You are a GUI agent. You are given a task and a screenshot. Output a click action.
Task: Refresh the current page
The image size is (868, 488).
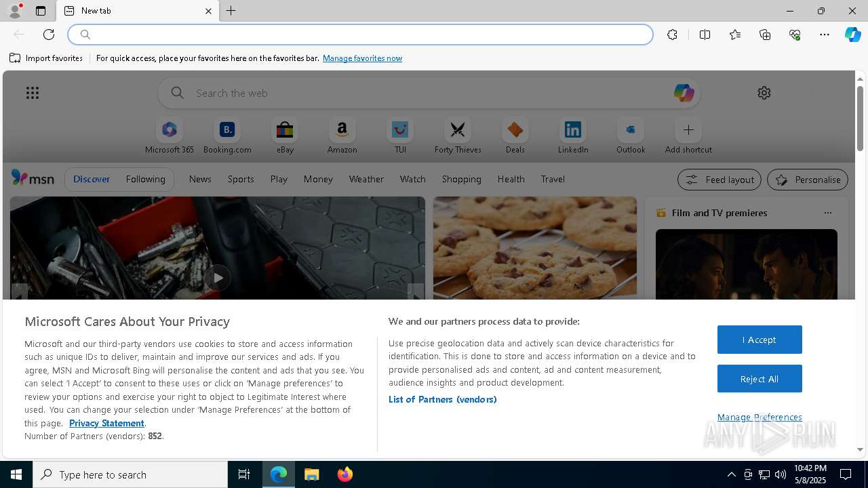(x=49, y=35)
